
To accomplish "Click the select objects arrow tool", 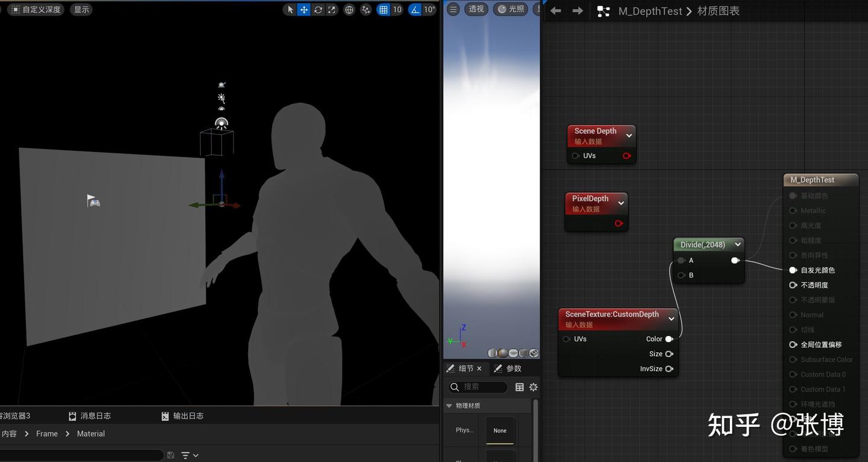I will [x=290, y=10].
